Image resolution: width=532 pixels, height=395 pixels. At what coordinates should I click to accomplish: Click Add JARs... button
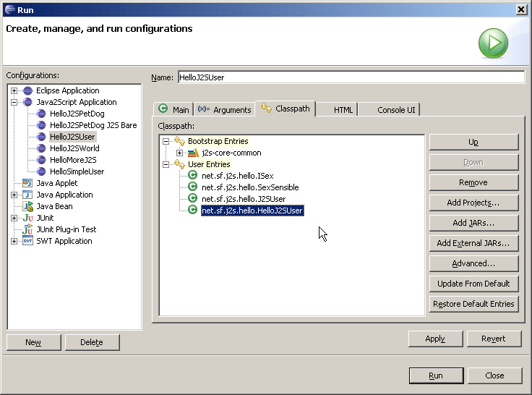pos(473,223)
